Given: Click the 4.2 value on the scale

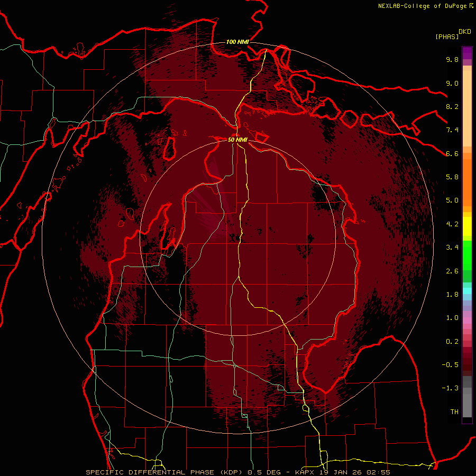Looking at the screenshot, I should pyautogui.click(x=452, y=224).
